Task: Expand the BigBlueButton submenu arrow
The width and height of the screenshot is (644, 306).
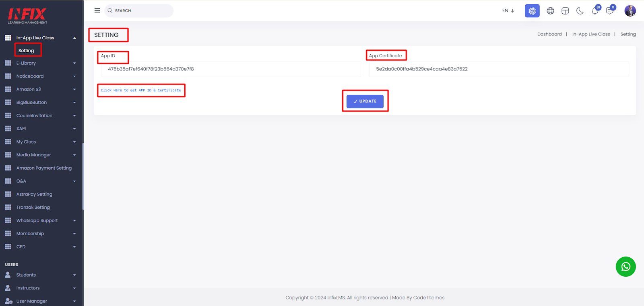Action: (x=74, y=103)
